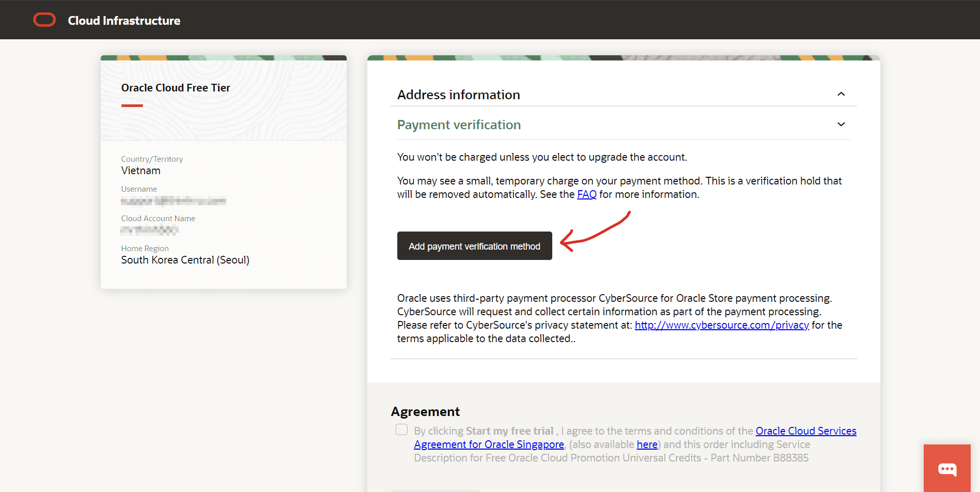Click the Oracle Cloud Free Tier heading
This screenshot has width=980, height=492.
click(x=176, y=88)
